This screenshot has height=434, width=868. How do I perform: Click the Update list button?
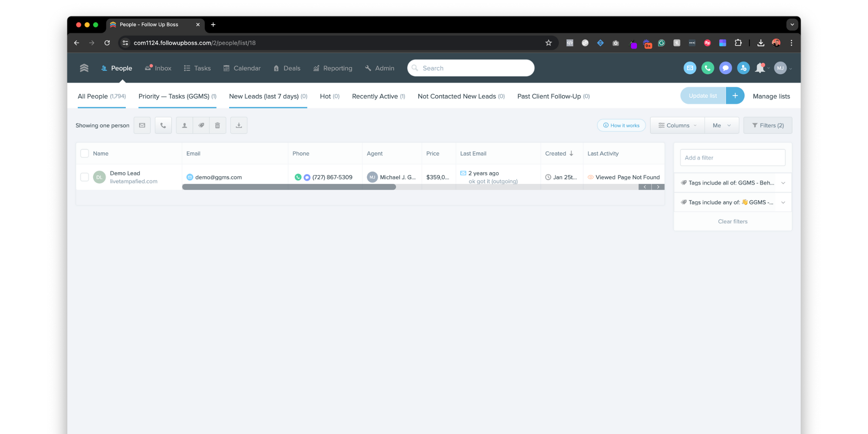(703, 96)
